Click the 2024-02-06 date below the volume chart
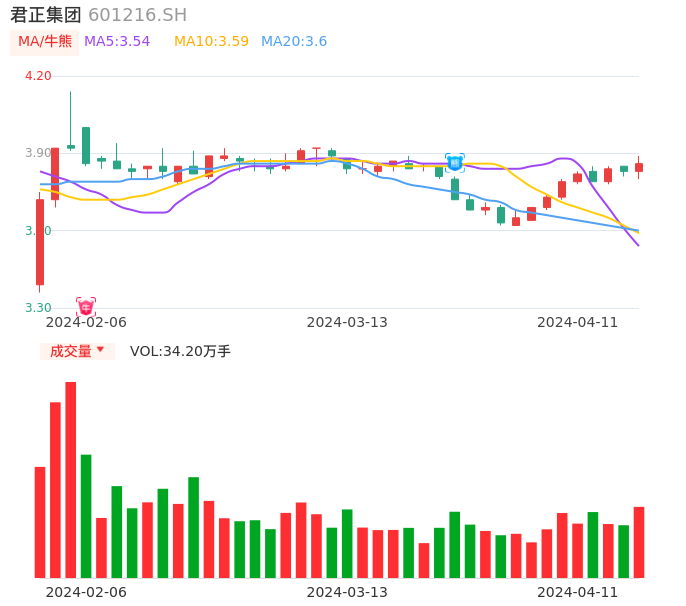This screenshot has height=606, width=686. point(86,592)
